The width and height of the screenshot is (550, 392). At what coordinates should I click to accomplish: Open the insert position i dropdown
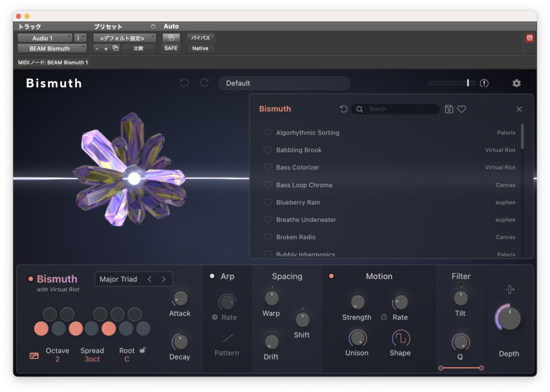click(80, 38)
